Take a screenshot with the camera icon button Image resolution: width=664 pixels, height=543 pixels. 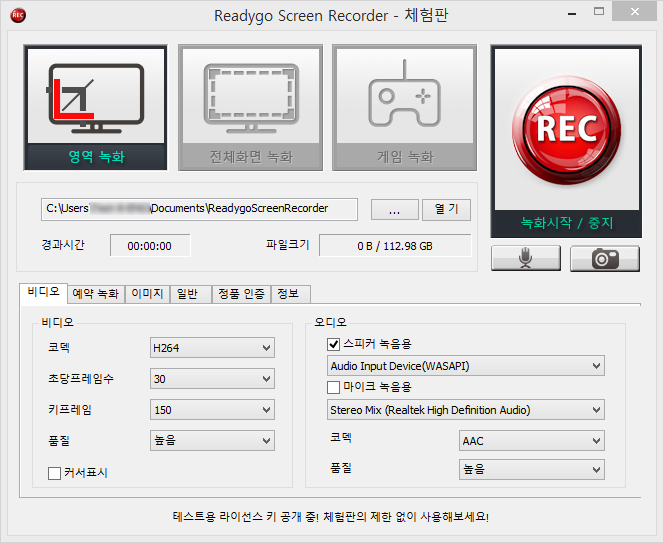tap(605, 258)
